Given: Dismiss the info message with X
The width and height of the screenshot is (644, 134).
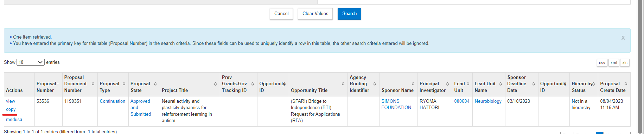Looking at the screenshot, I should click(x=623, y=38).
